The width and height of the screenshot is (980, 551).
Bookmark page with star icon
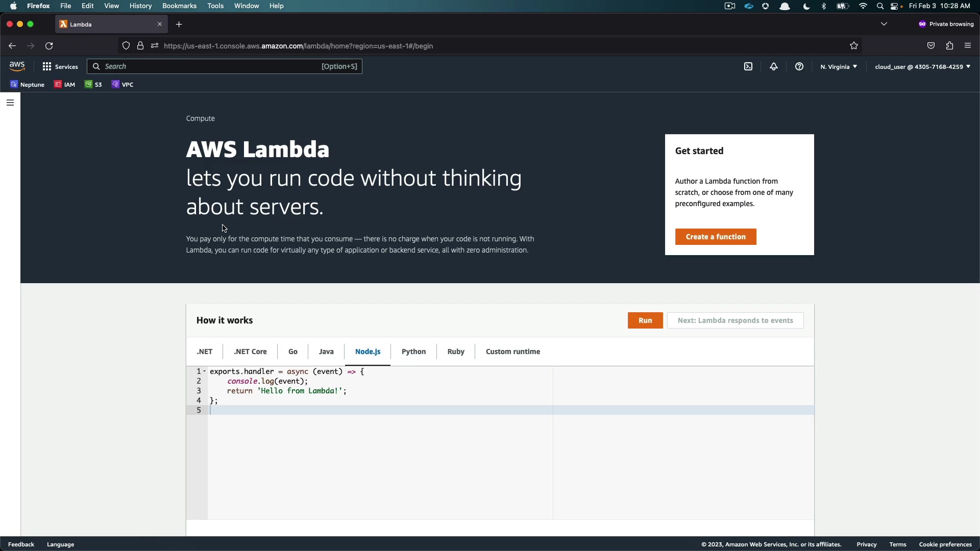click(854, 46)
